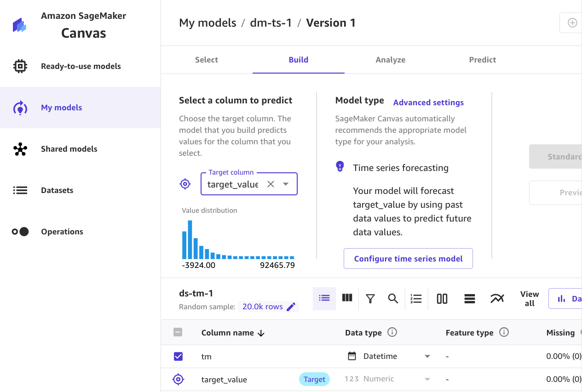The width and height of the screenshot is (582, 392).
Task: Click the calendar icon in tm row
Action: pos(352,356)
